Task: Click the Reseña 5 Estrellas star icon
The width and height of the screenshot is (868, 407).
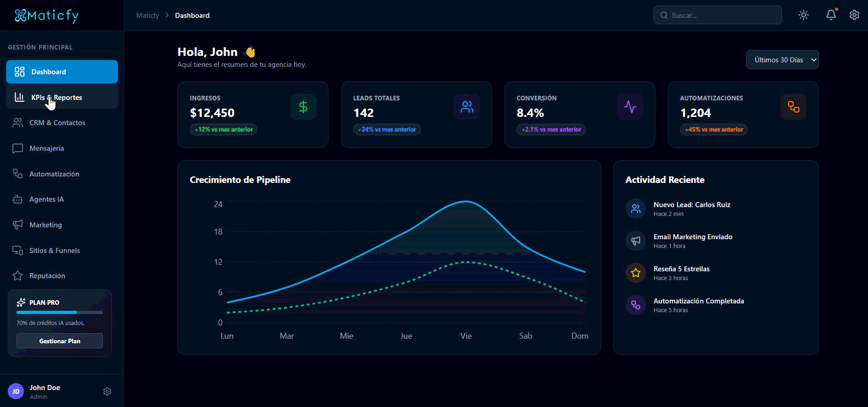Action: pos(636,273)
